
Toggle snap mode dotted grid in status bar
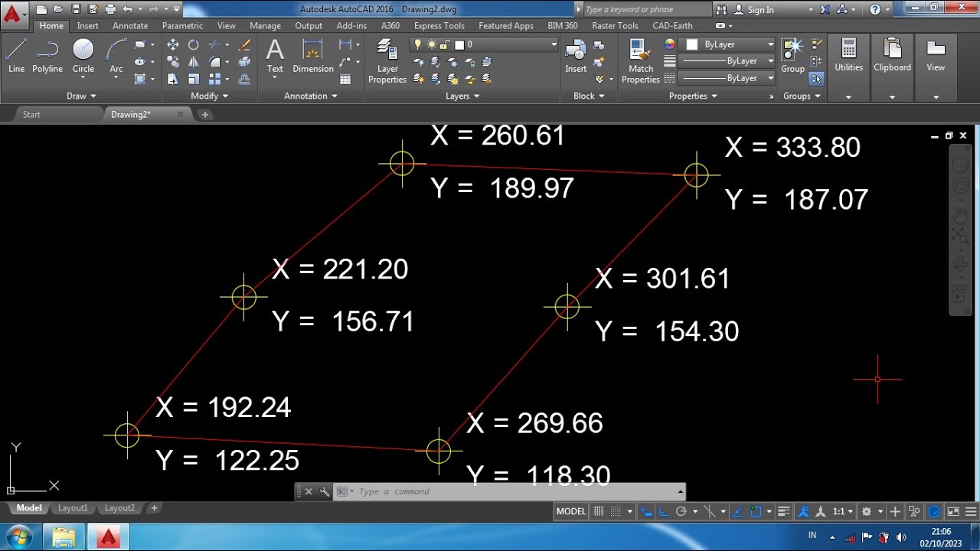pos(616,512)
